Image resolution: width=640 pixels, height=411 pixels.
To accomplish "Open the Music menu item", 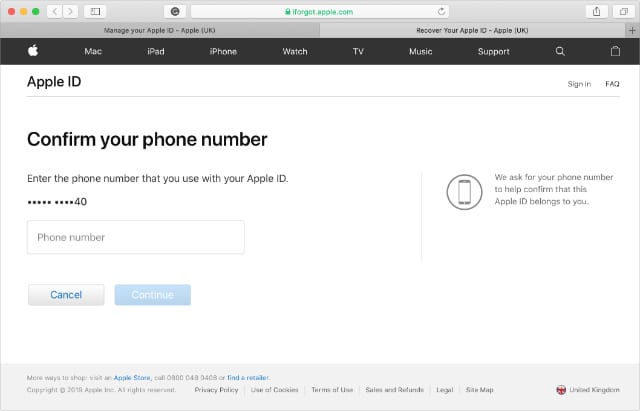I will pos(420,51).
